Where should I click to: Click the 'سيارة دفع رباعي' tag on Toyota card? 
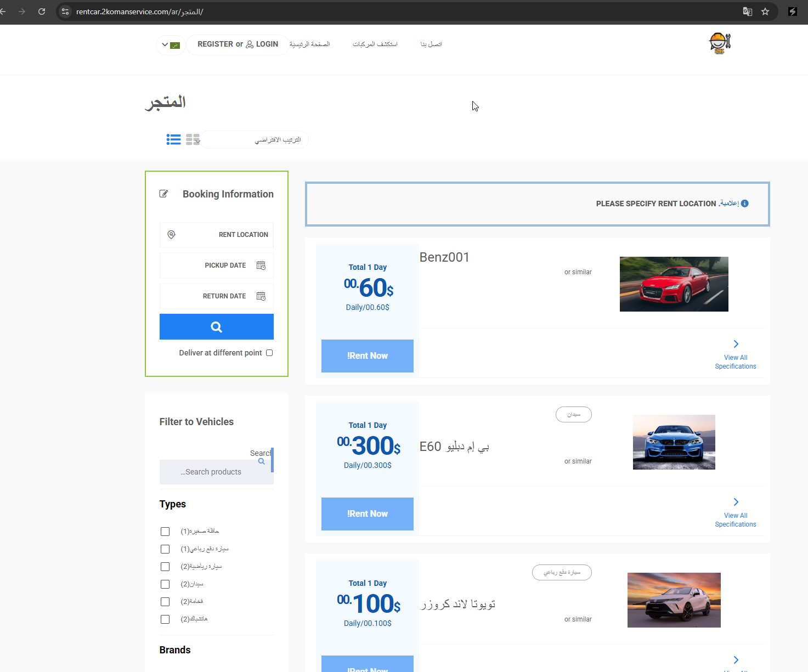pyautogui.click(x=562, y=573)
